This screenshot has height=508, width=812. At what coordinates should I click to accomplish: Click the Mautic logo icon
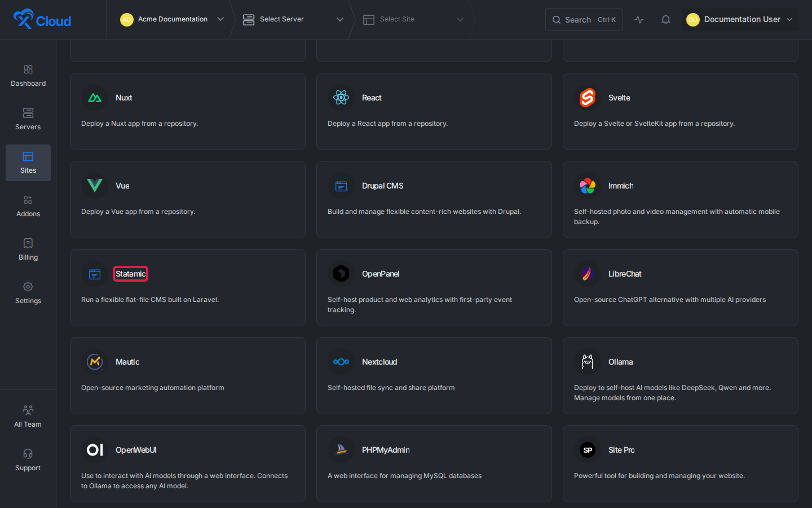(x=95, y=362)
